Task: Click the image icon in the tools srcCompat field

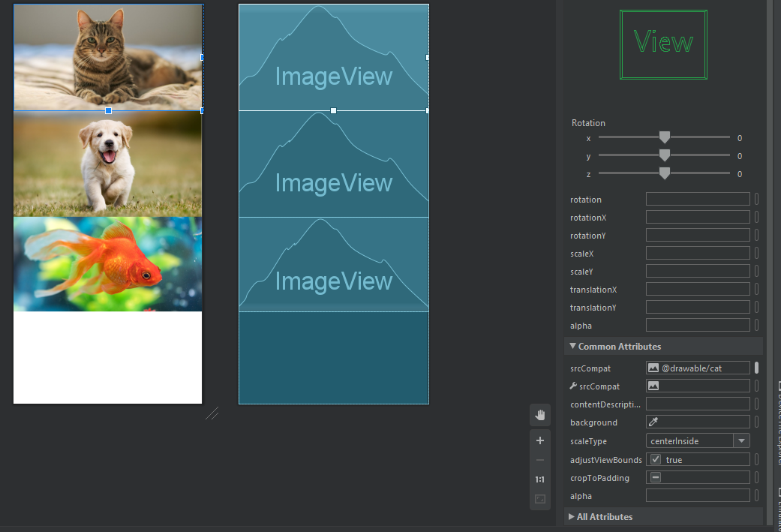Action: [653, 386]
